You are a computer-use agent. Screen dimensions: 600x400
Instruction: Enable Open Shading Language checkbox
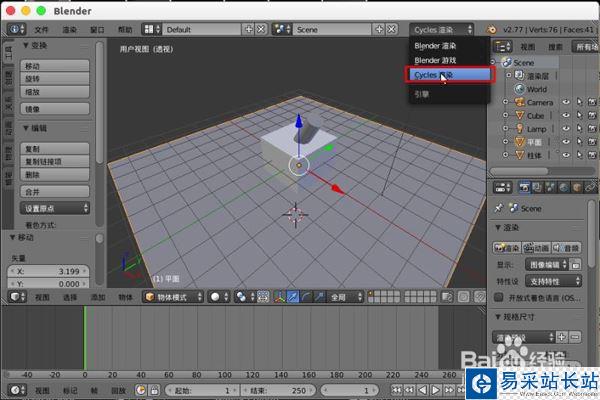[x=499, y=297]
